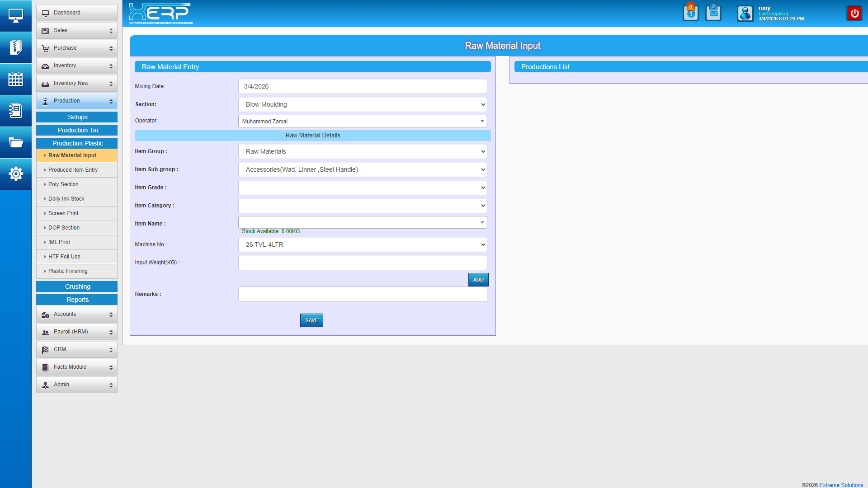Expand the Accounts menu section
868x488 pixels.
click(x=77, y=314)
